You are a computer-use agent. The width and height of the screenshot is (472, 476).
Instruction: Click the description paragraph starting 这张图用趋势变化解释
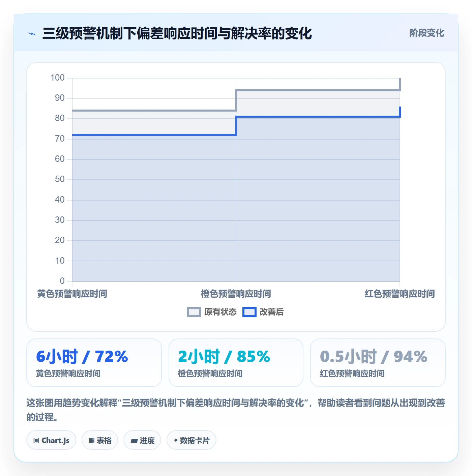click(x=236, y=410)
